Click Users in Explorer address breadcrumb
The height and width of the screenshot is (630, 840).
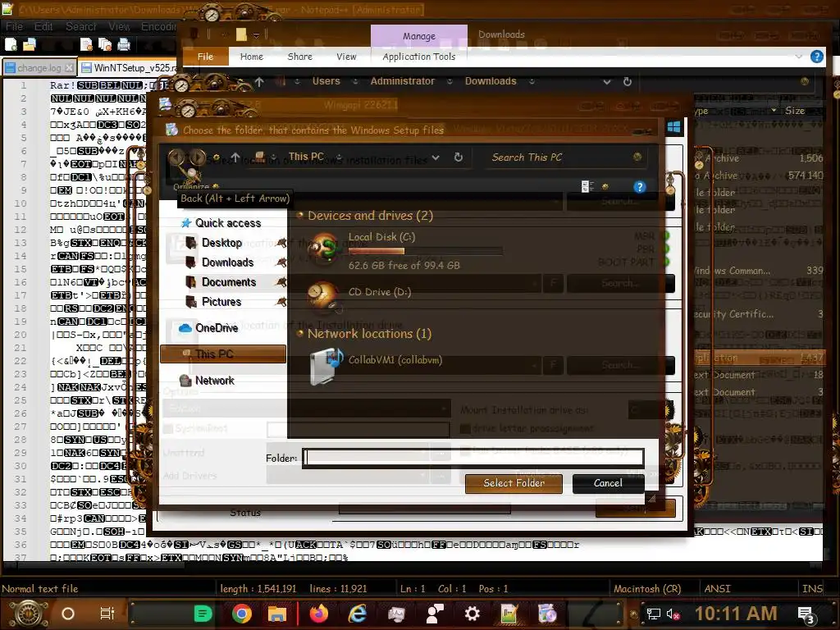326,81
